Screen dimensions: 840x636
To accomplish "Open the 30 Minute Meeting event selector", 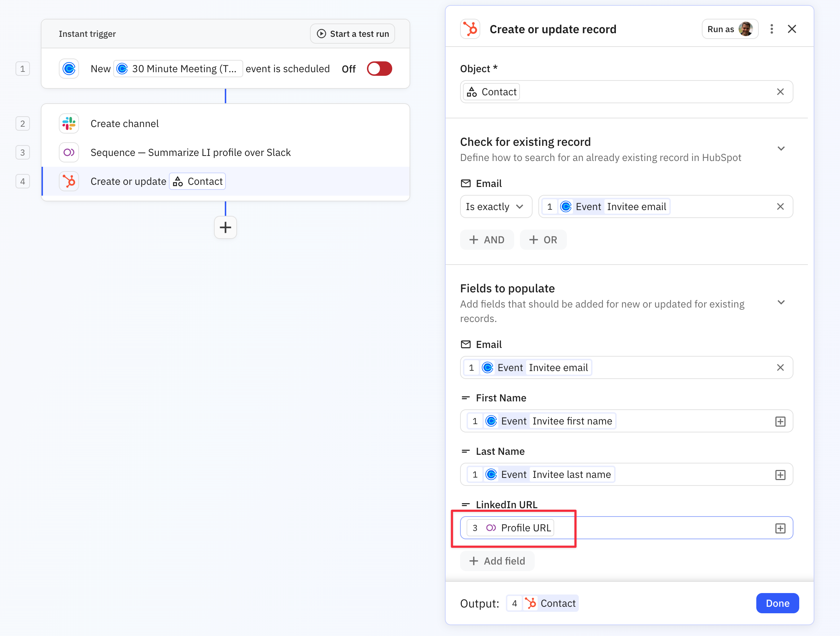I will click(x=178, y=68).
